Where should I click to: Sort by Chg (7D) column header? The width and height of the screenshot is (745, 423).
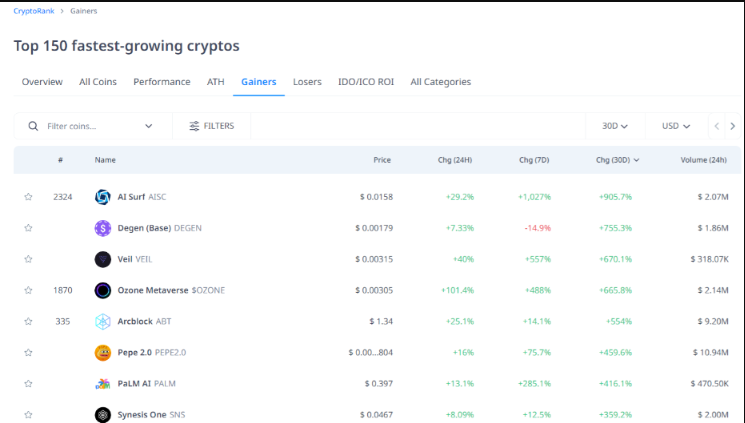[534, 160]
